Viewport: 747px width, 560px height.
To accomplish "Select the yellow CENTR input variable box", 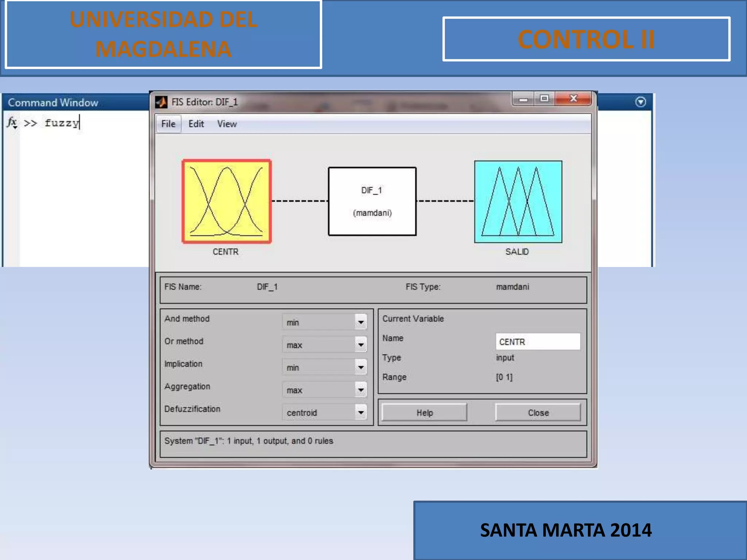I will pos(227,201).
